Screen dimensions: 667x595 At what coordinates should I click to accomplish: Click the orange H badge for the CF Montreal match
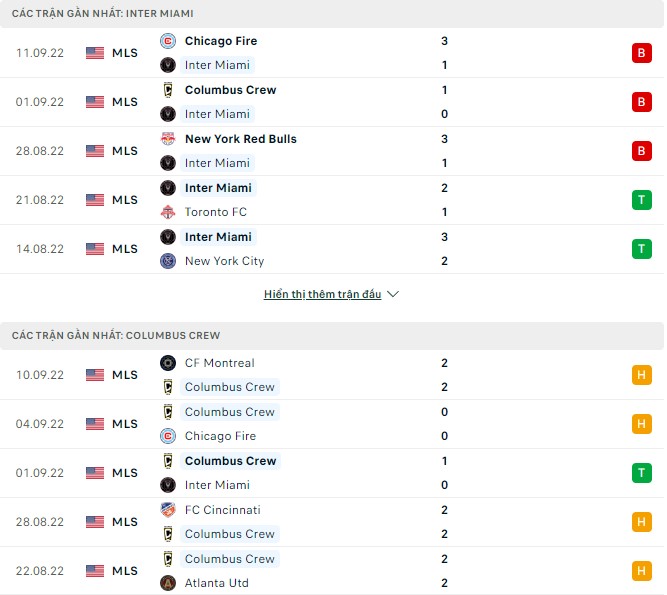point(641,375)
